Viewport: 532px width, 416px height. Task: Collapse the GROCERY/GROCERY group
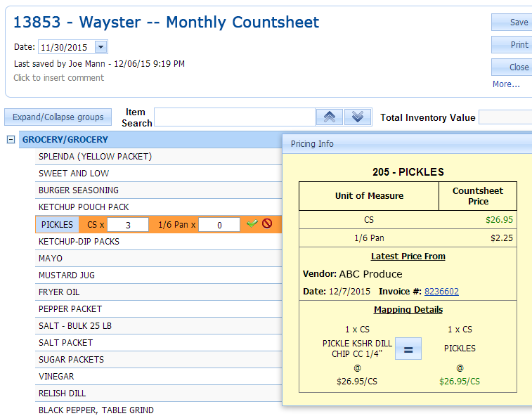coord(11,140)
